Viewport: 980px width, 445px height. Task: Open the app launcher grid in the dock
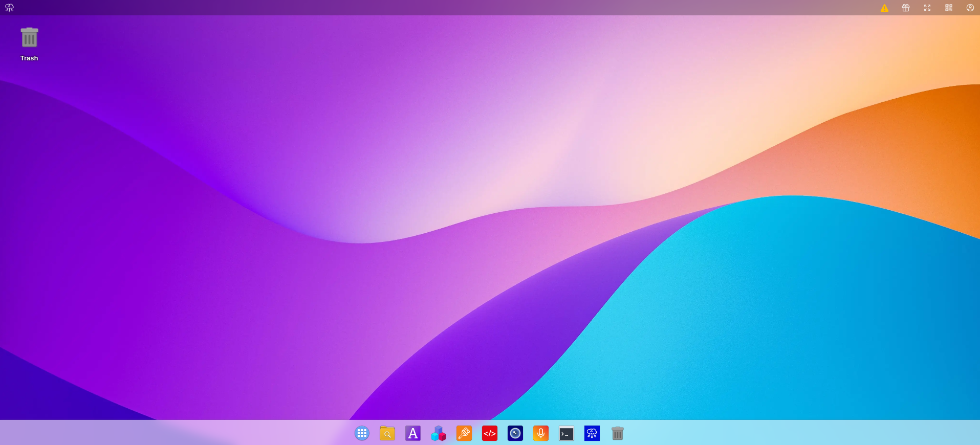(x=362, y=433)
